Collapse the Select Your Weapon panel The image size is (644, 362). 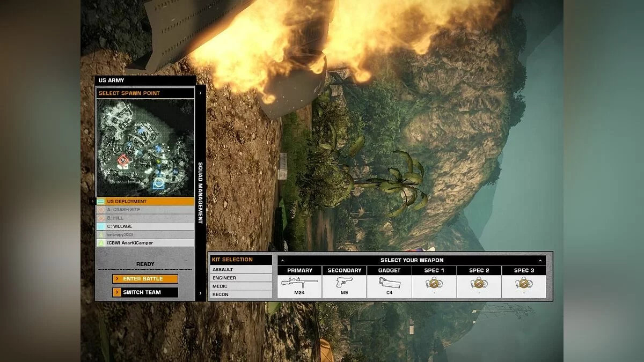541,260
